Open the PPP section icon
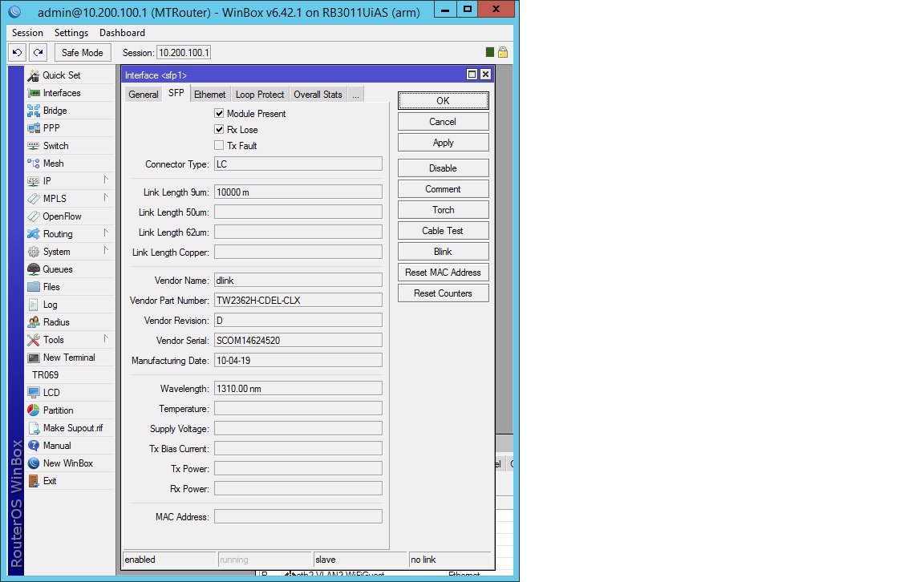 click(34, 128)
